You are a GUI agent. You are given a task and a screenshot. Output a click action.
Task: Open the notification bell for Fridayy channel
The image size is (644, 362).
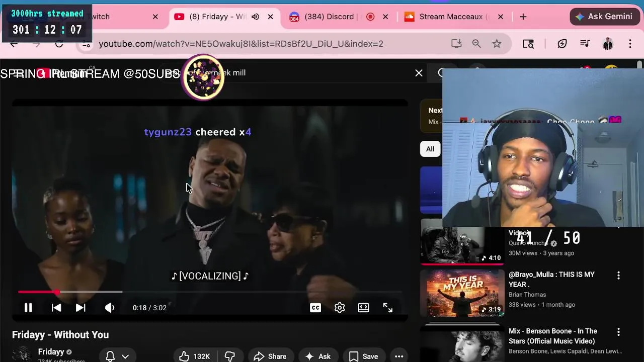pos(110,356)
